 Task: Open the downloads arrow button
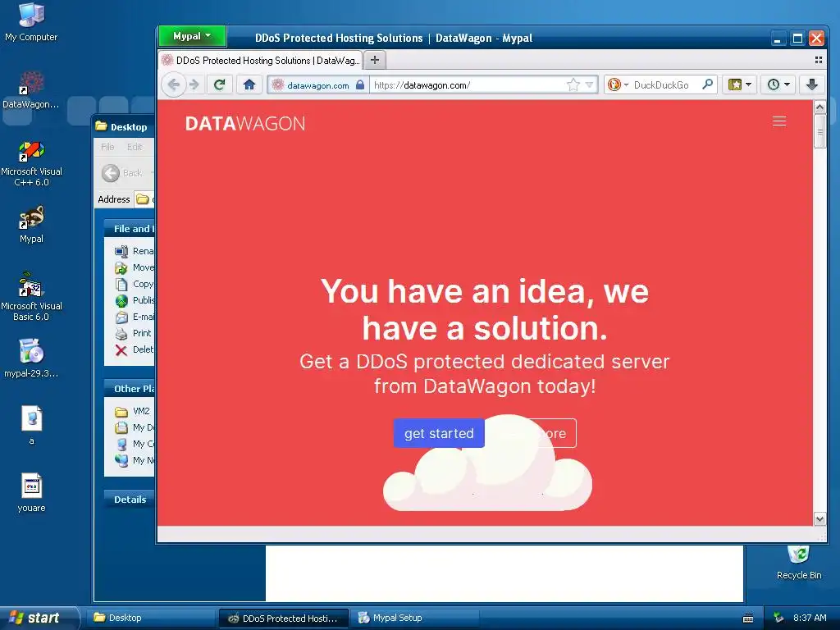[x=812, y=84]
